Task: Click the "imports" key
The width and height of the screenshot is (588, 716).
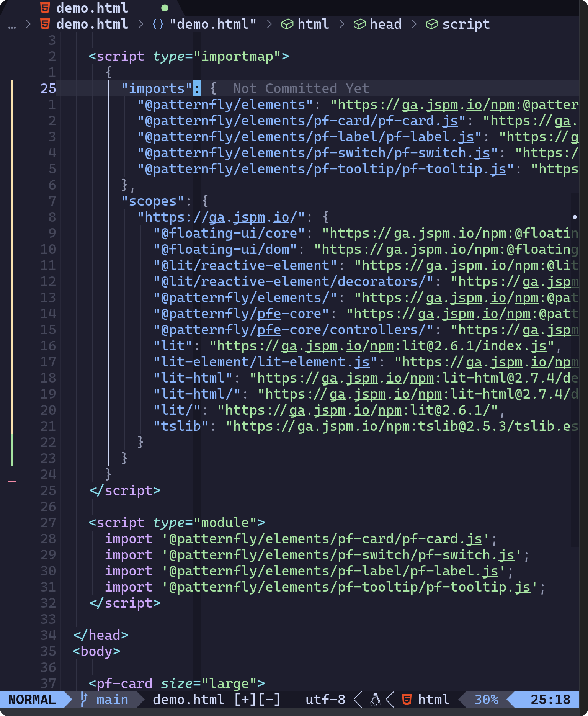Action: (157, 88)
